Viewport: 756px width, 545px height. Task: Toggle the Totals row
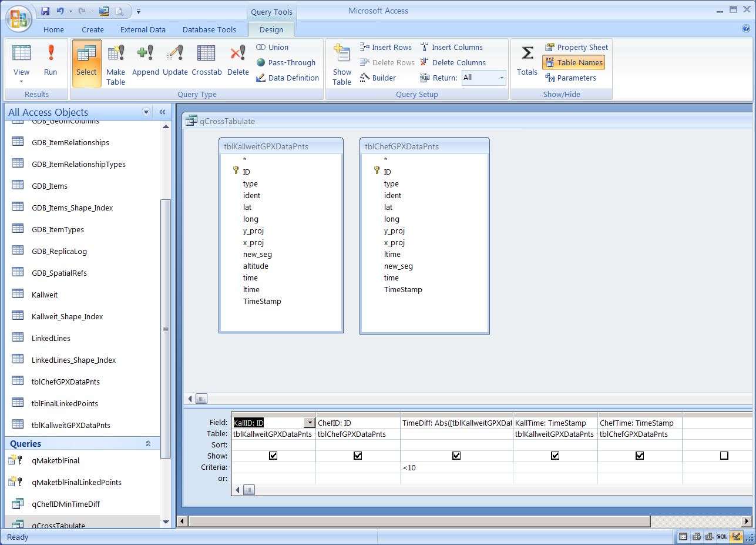pos(527,61)
